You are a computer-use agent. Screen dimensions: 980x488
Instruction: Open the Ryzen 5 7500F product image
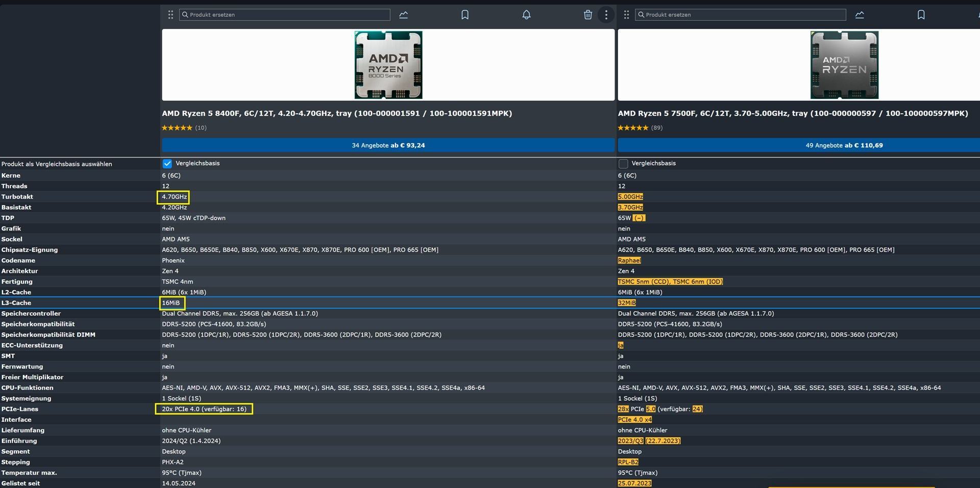coord(844,65)
